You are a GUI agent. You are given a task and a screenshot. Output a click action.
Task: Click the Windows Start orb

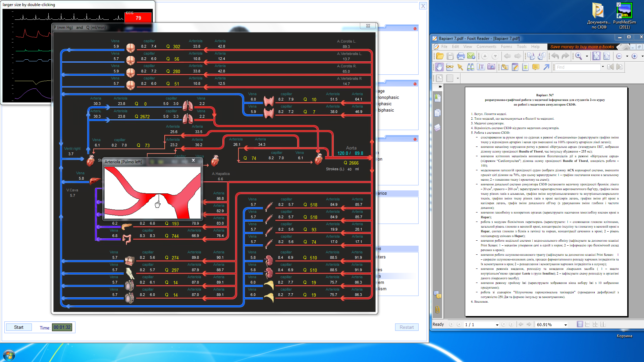(9, 355)
